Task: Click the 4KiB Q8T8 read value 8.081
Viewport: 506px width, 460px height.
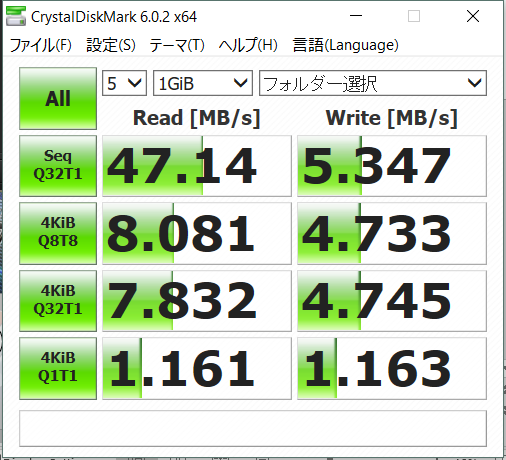Action: click(197, 233)
